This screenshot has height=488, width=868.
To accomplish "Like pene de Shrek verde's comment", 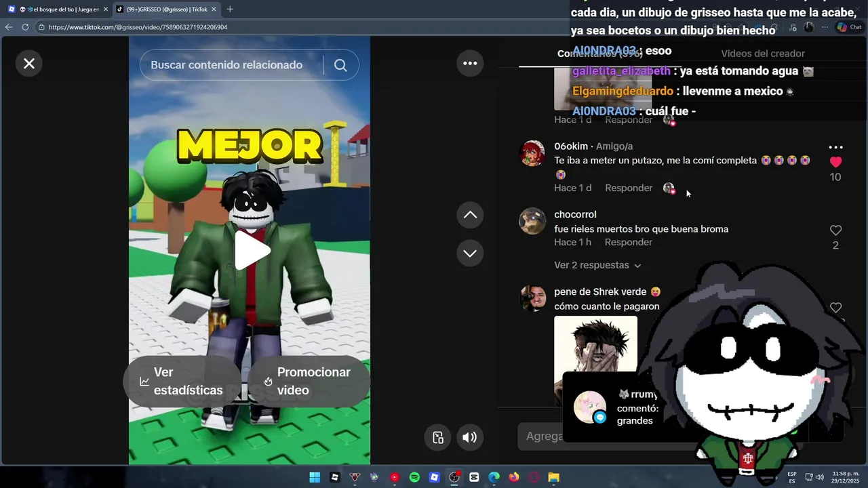I will (x=835, y=308).
